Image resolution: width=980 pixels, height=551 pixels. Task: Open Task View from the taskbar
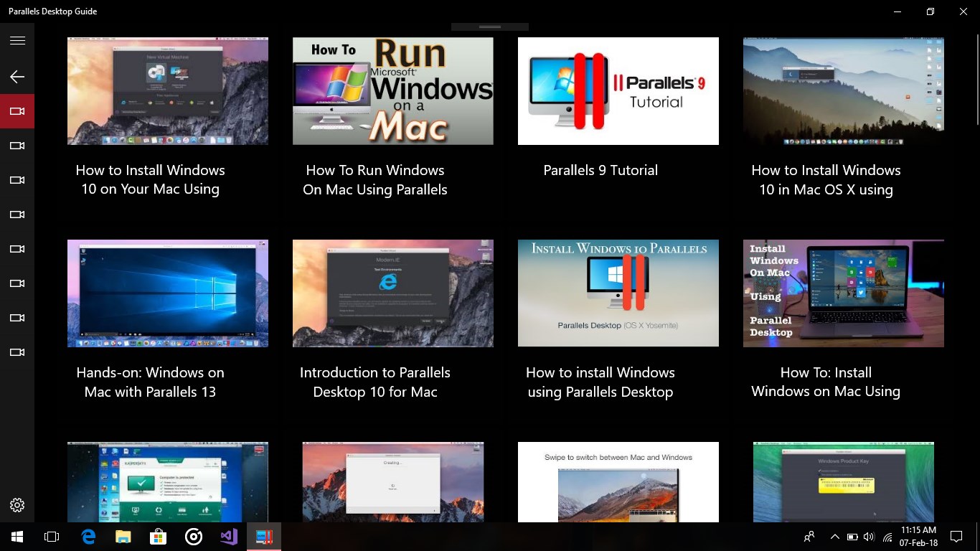tap(51, 536)
